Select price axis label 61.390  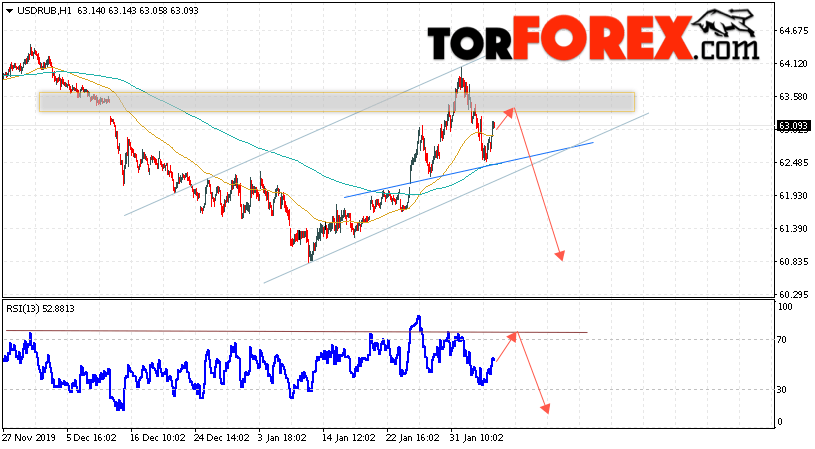click(793, 229)
